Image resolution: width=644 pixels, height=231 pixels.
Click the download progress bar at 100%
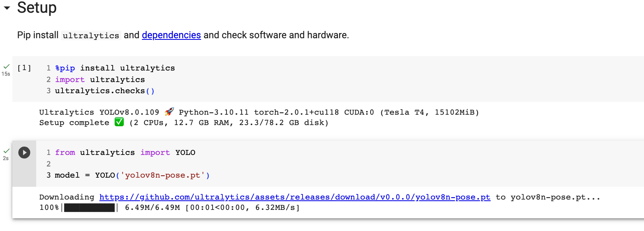(x=89, y=207)
